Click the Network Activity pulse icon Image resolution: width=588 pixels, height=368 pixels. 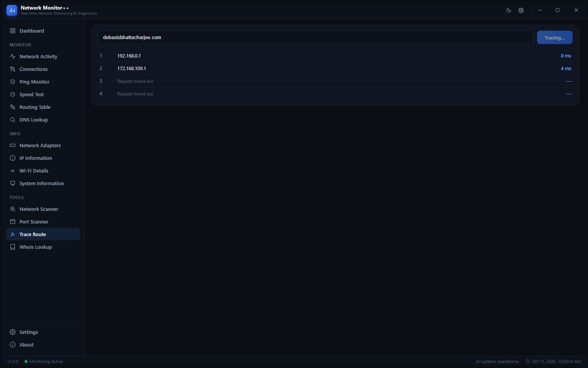point(13,56)
